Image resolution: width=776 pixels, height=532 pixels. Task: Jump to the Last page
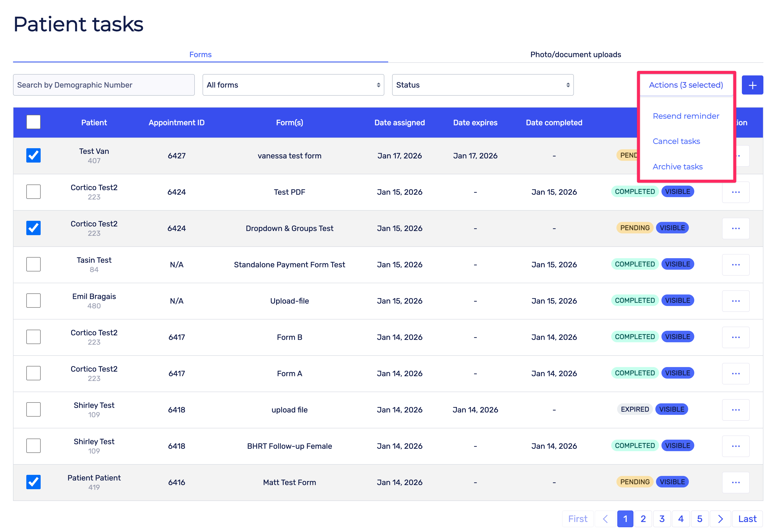coord(747,519)
